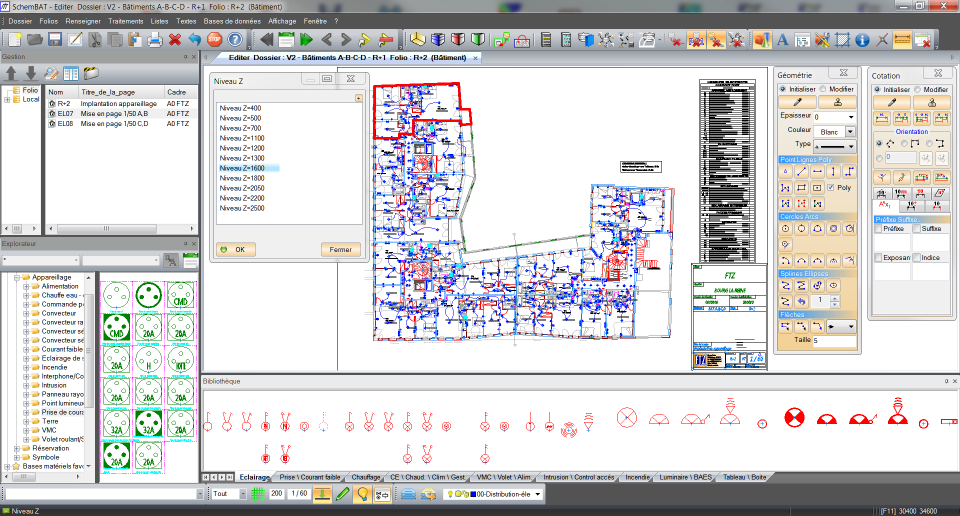Screen dimensions: 960x516
Task: Open the Tout filter dropdown
Action: (242, 494)
